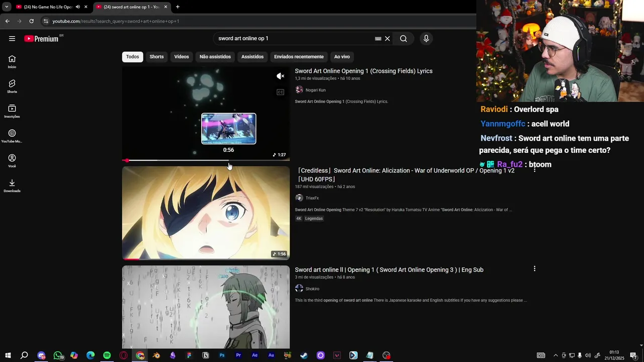
Task: Filter by Não assistidos
Action: (215, 57)
